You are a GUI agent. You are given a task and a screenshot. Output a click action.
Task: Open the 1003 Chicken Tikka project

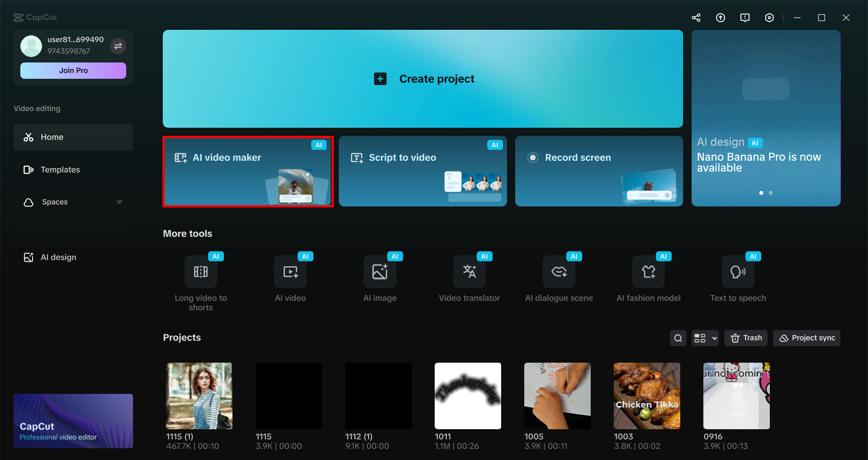tap(647, 396)
